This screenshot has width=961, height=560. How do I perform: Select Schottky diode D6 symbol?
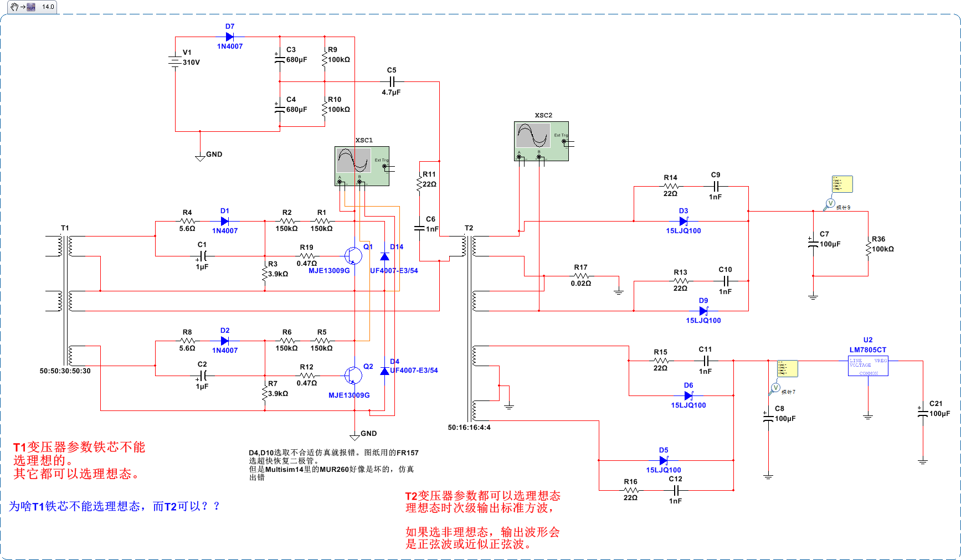(688, 395)
